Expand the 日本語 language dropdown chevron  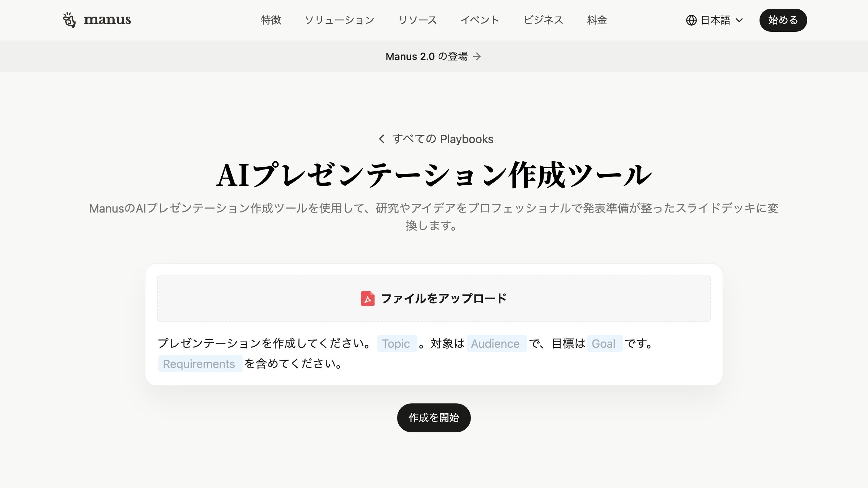pyautogui.click(x=739, y=20)
